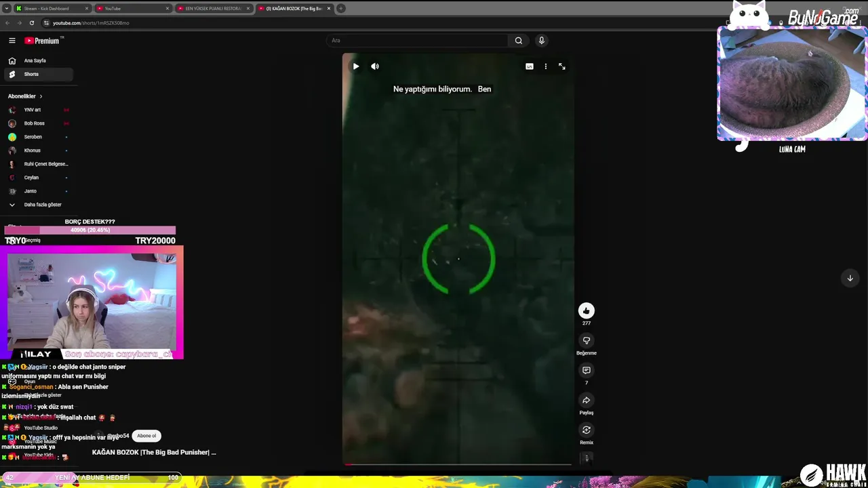868x488 pixels.
Task: Close the YouTube browser tab
Action: [x=167, y=8]
